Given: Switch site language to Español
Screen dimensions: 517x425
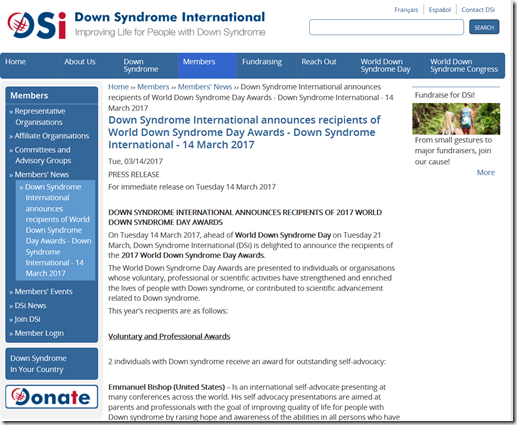Looking at the screenshot, I should [x=440, y=10].
